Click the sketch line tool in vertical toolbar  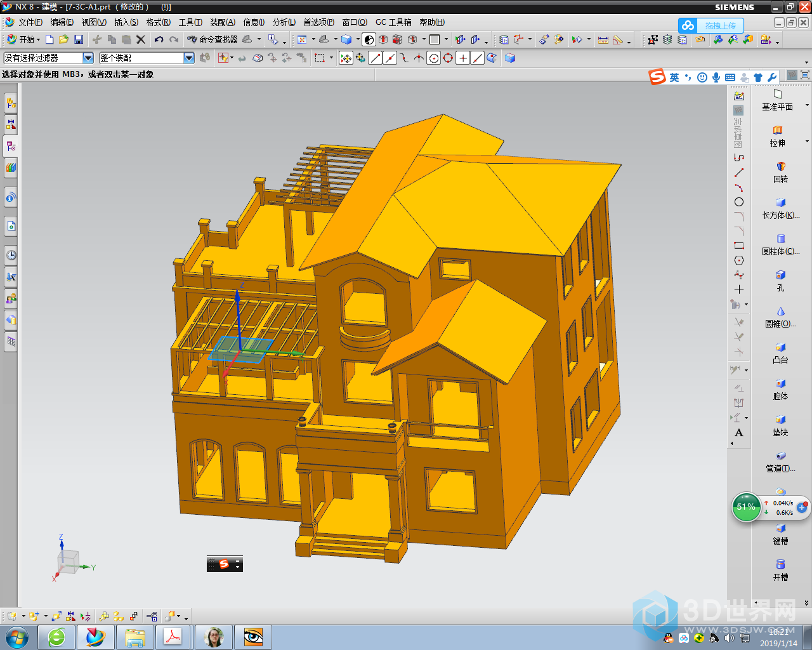[x=738, y=173]
